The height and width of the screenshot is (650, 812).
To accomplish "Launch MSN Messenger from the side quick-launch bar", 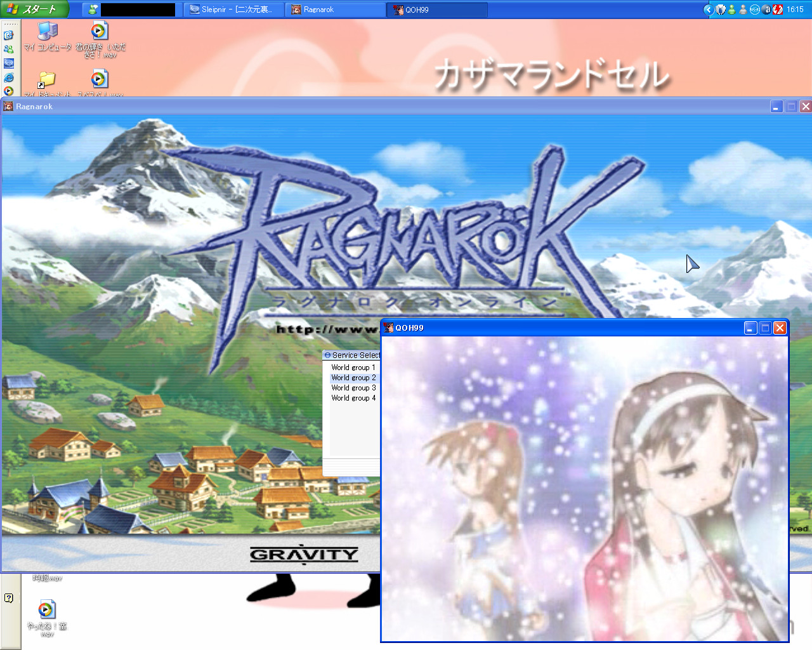I will pos(9,50).
